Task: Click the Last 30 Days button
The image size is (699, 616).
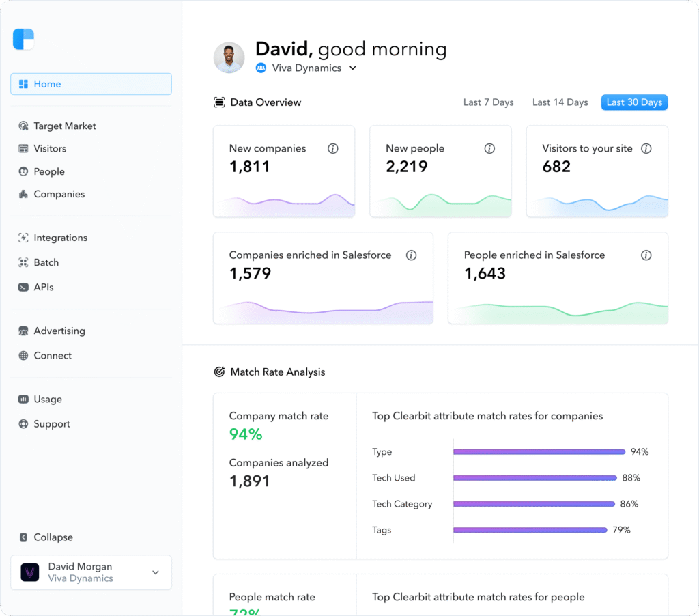Action: tap(633, 102)
